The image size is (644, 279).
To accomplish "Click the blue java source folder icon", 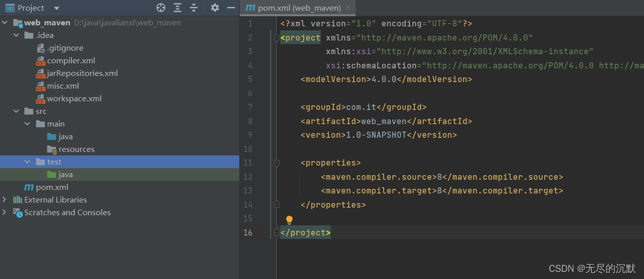I will (x=52, y=137).
